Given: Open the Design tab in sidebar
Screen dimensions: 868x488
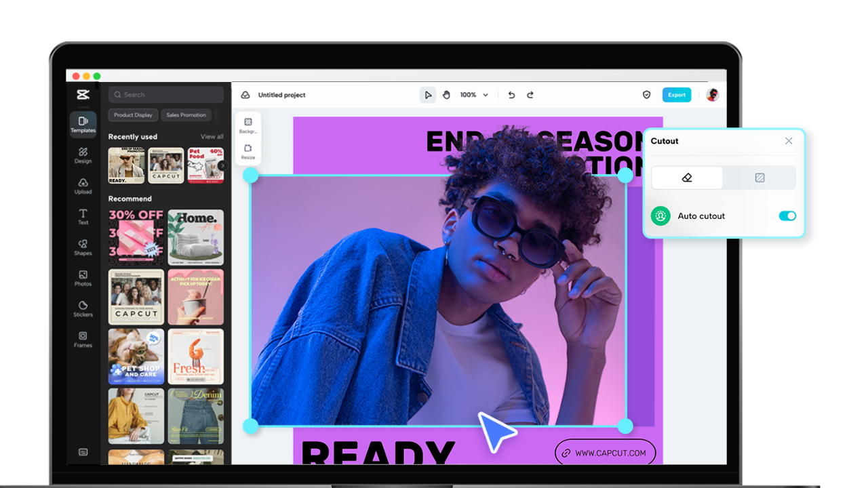Looking at the screenshot, I should coord(83,155).
